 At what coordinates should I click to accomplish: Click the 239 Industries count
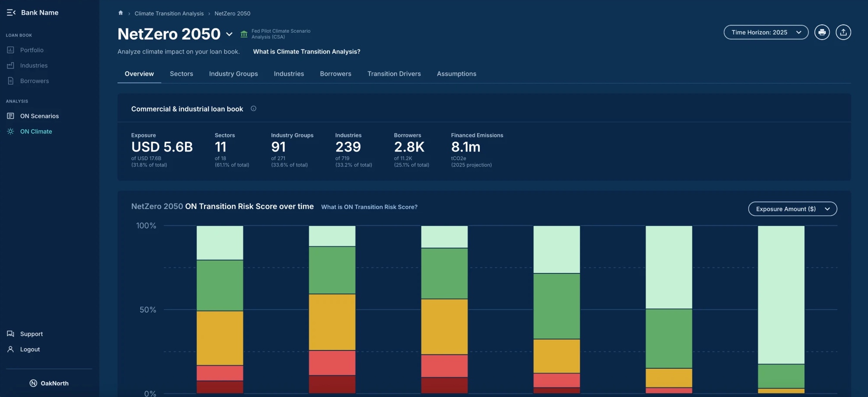click(x=348, y=147)
